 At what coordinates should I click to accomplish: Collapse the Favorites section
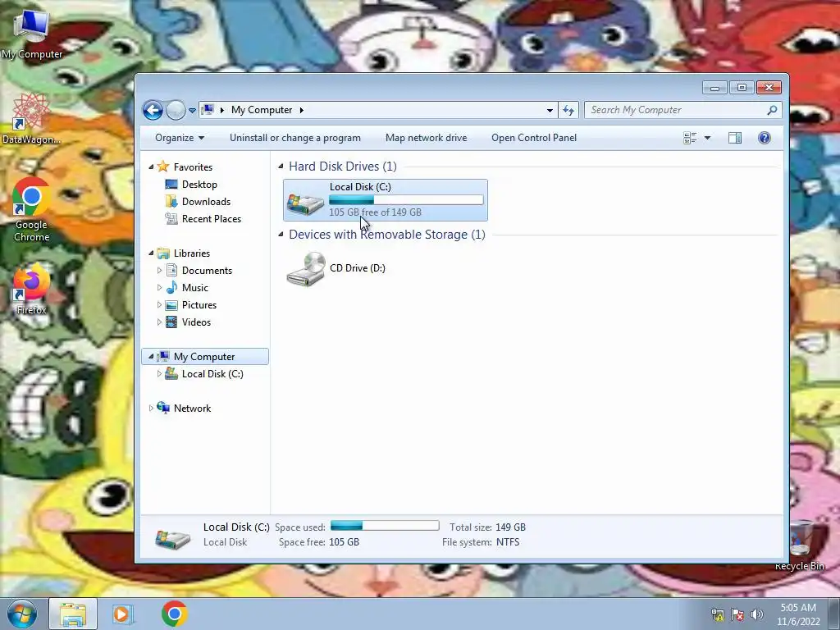click(x=151, y=167)
